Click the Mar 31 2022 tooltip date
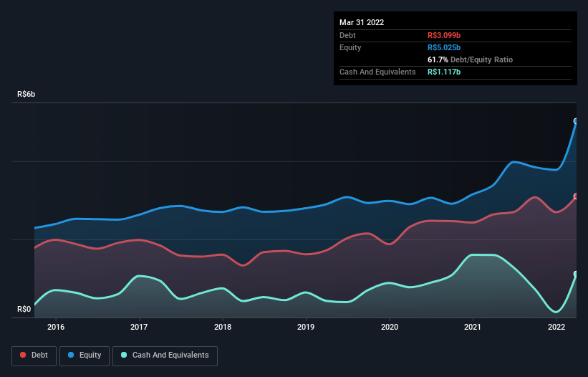This screenshot has width=588, height=377. click(x=362, y=22)
